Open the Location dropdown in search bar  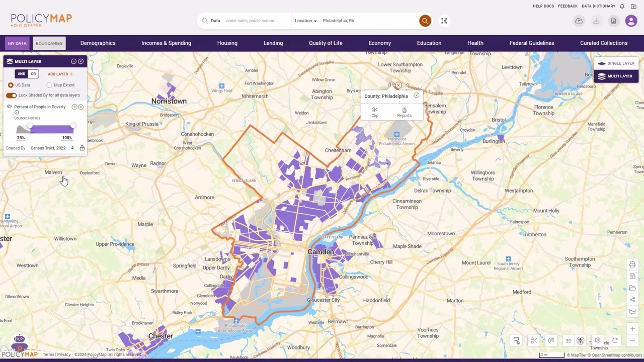pyautogui.click(x=306, y=21)
